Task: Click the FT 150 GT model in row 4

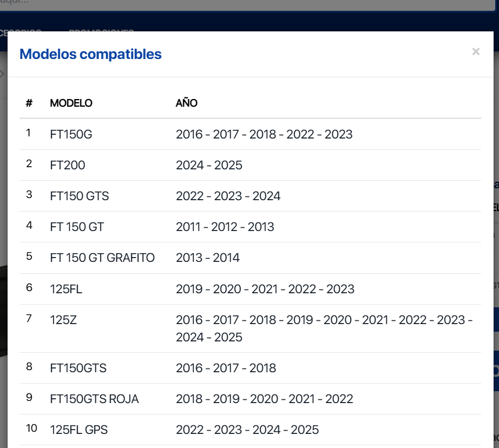Action: pyautogui.click(x=77, y=227)
